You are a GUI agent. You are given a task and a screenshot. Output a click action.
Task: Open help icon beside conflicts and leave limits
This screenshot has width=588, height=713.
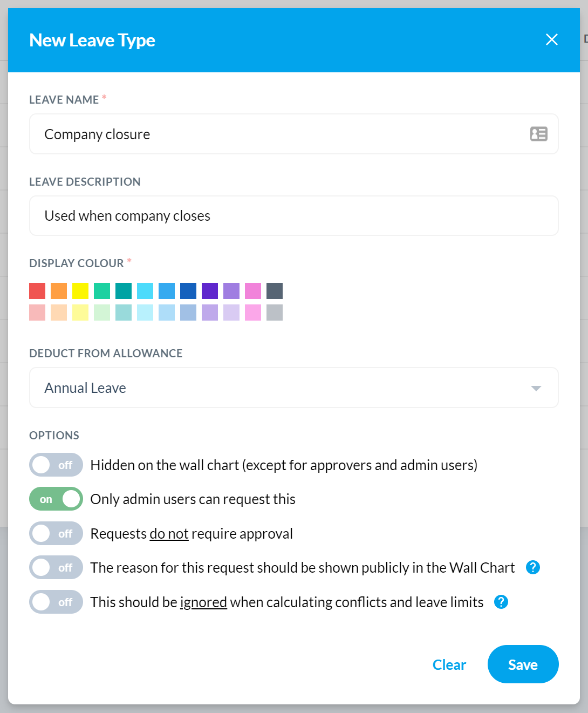[x=501, y=602]
